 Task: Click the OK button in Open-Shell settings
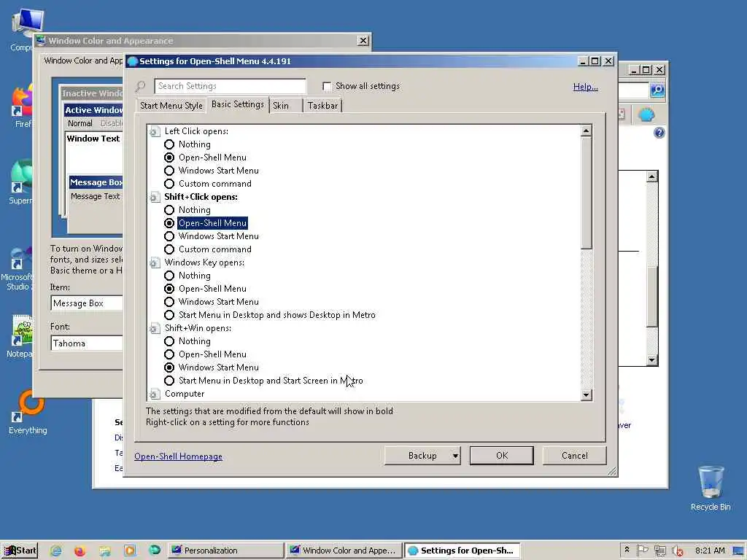(502, 456)
